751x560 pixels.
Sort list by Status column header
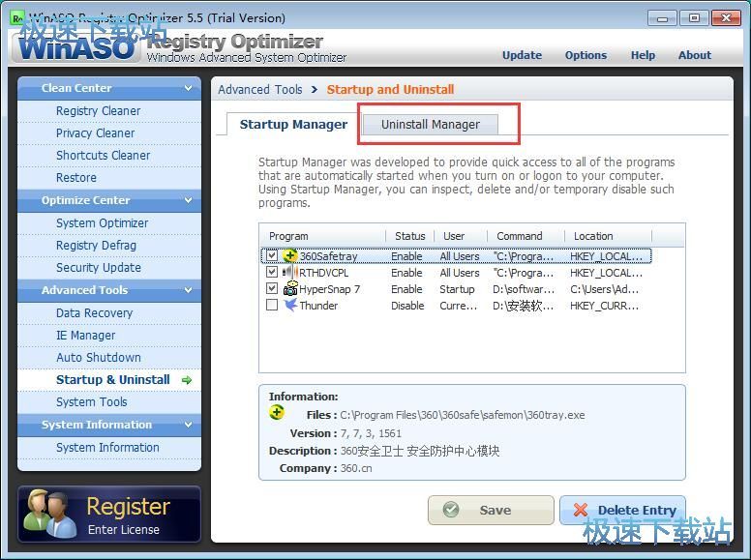[410, 236]
